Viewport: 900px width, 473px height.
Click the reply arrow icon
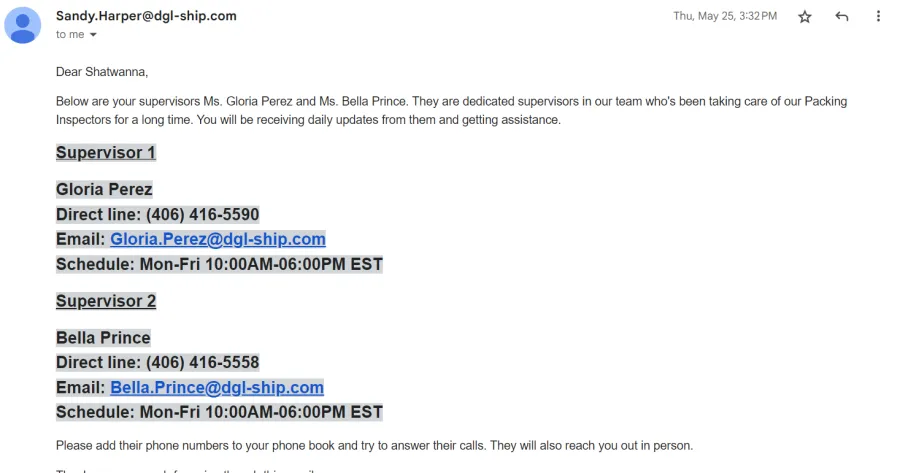[x=841, y=17]
